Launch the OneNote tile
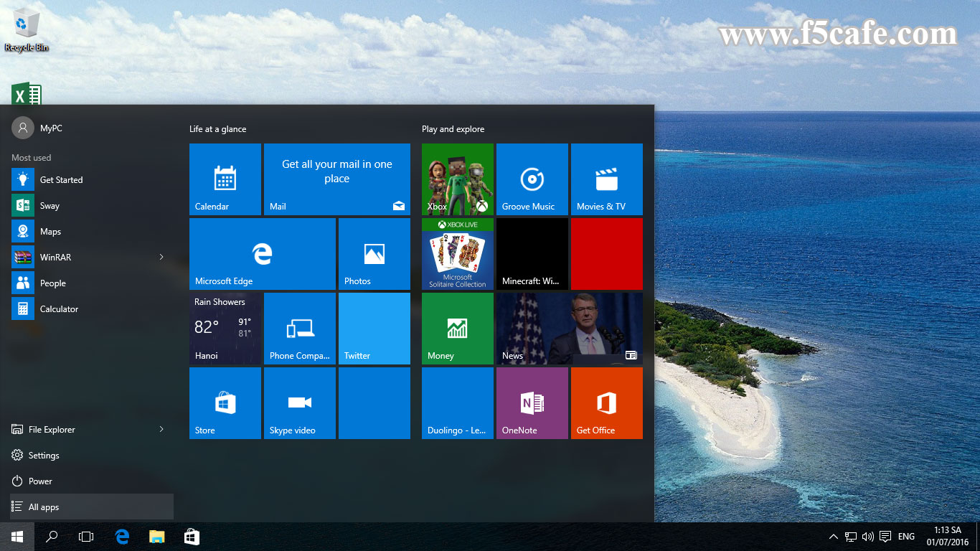The width and height of the screenshot is (980, 551). tap(532, 402)
